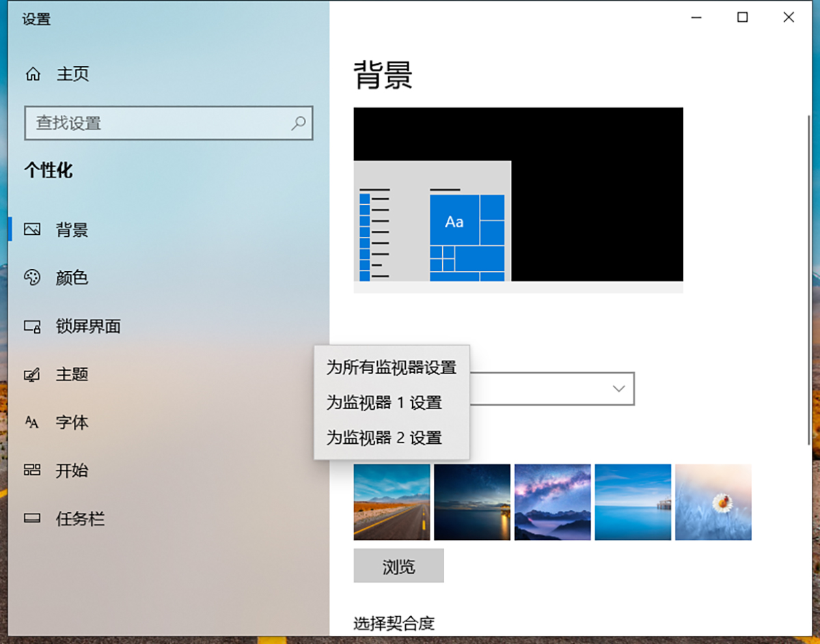
Task: Click the 浏览 browse button
Action: coord(398,565)
